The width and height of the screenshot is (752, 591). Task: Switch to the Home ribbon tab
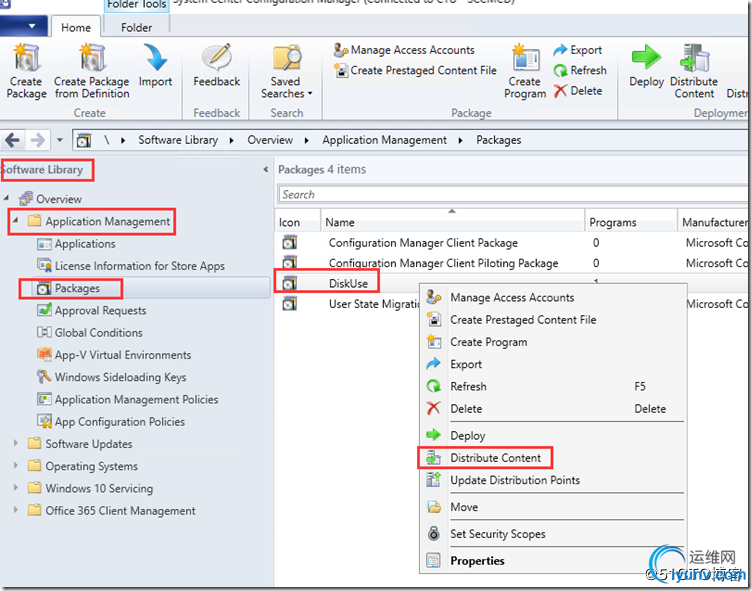(76, 27)
